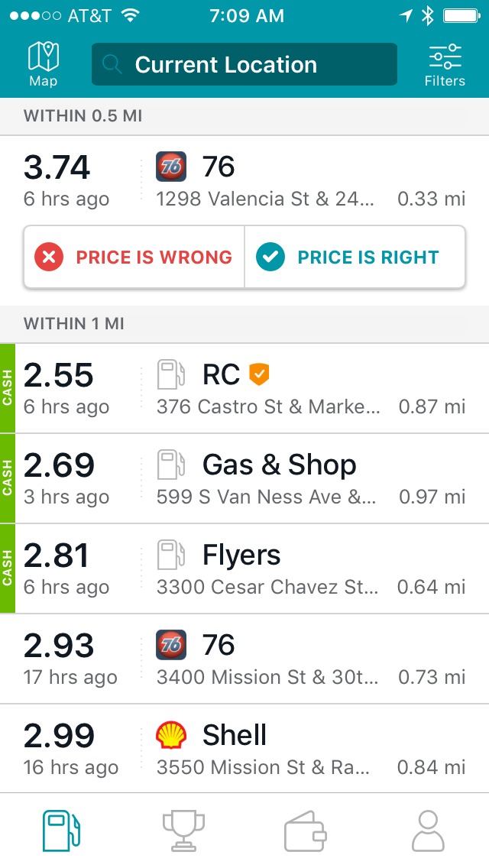Image resolution: width=489 pixels, height=868 pixels.
Task: Open the Filters panel
Action: 445,64
